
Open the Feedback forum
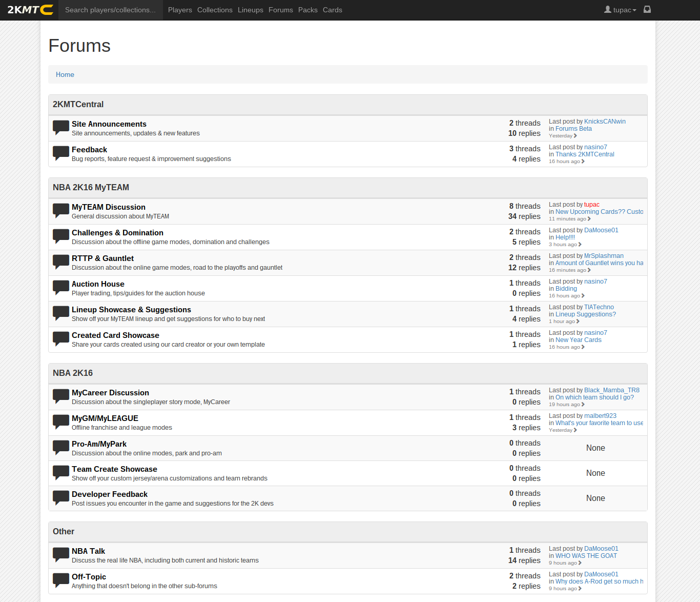(x=89, y=150)
